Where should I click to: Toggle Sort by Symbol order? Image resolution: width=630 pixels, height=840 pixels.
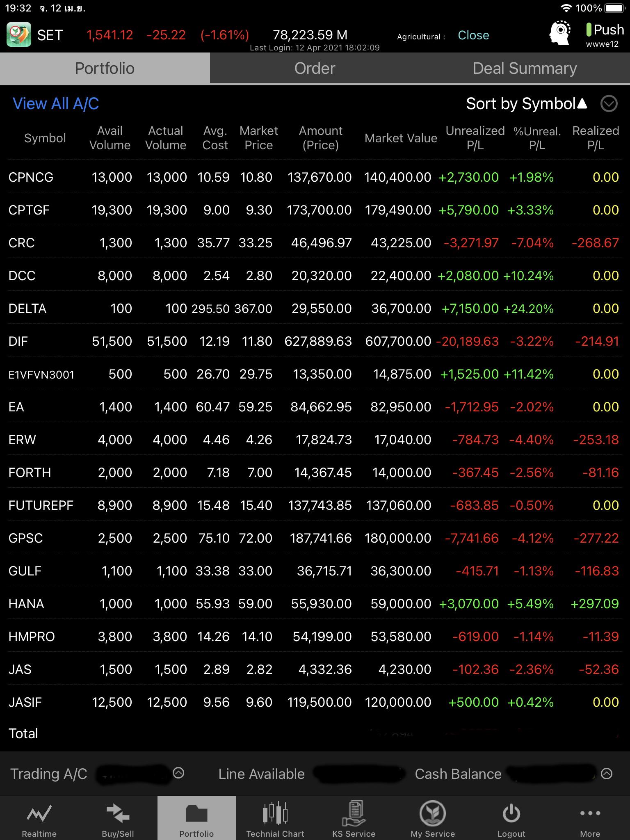tap(527, 104)
